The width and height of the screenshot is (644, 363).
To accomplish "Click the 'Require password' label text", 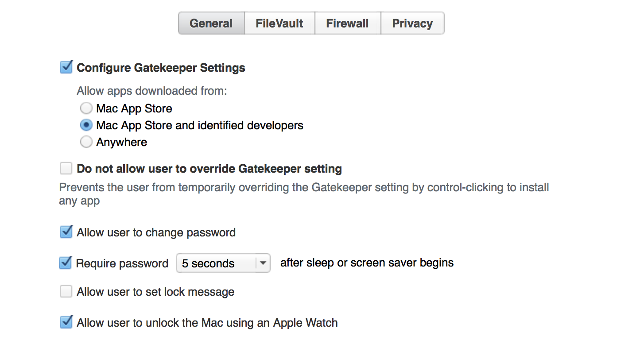I will [x=122, y=263].
